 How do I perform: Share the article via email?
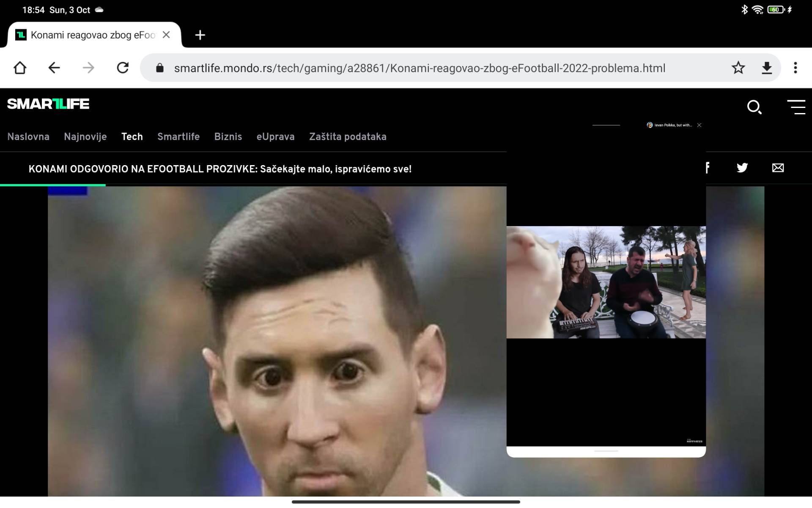pos(779,168)
